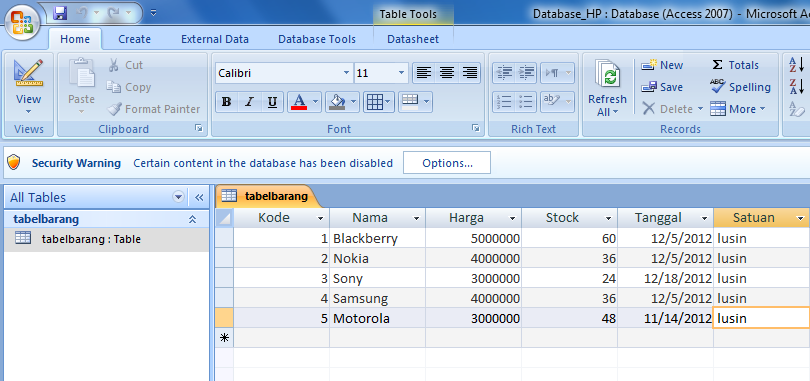Image resolution: width=810 pixels, height=381 pixels.
Task: Open the Font group dialog launcher
Action: pyautogui.click(x=476, y=129)
